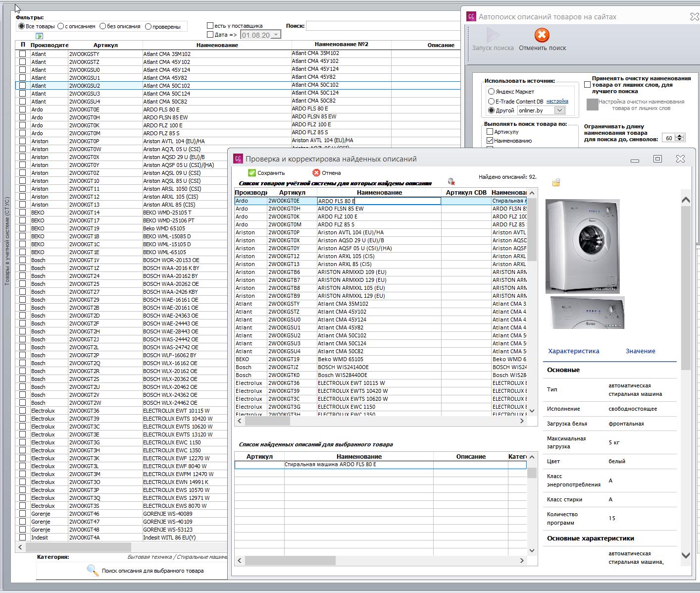Image resolution: width=700 pixels, height=593 pixels.
Task: Choose Яндекс Маркет as the source
Action: coord(491,92)
